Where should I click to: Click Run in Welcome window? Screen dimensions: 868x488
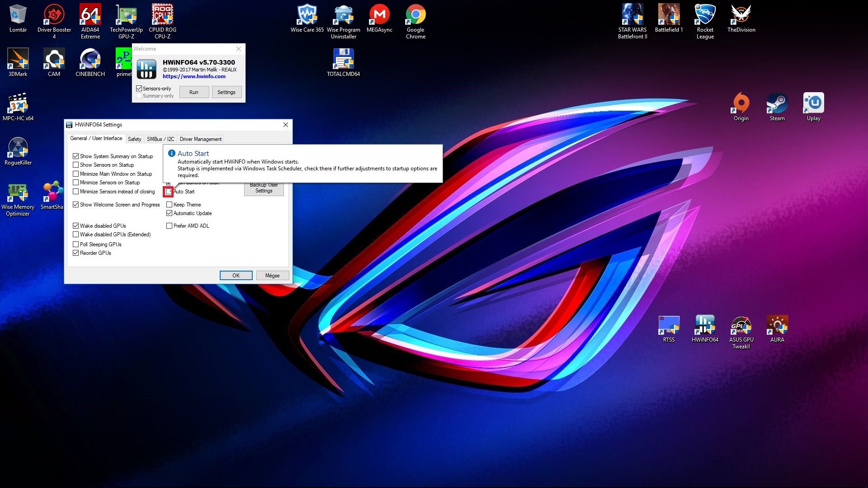tap(194, 92)
